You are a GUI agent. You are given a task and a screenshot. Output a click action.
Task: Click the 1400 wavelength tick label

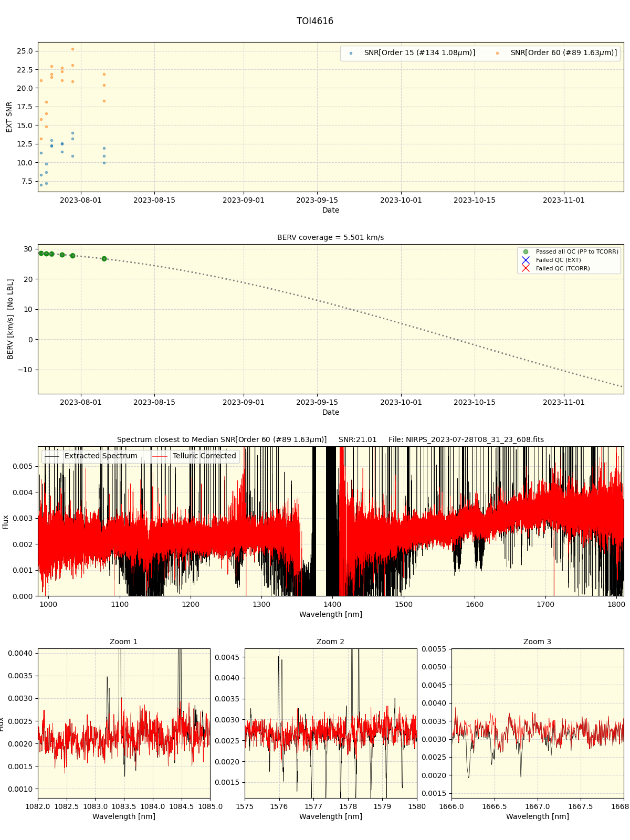(x=332, y=604)
